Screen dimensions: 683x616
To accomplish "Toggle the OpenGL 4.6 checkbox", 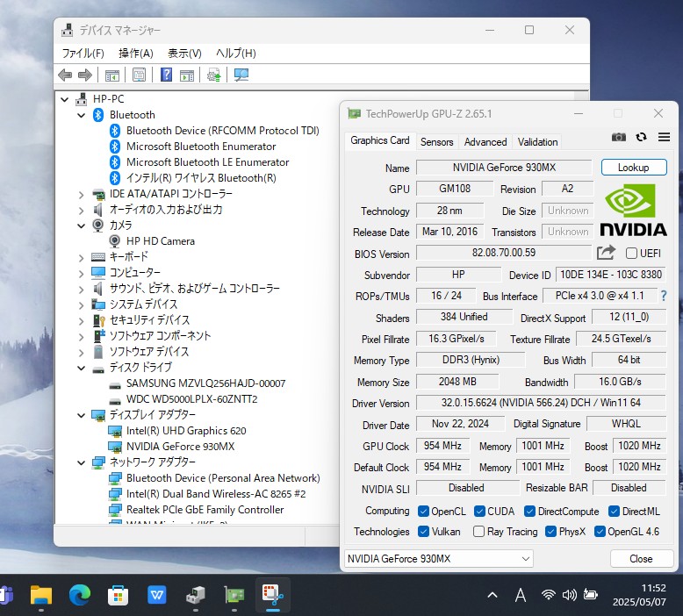I will [x=600, y=532].
